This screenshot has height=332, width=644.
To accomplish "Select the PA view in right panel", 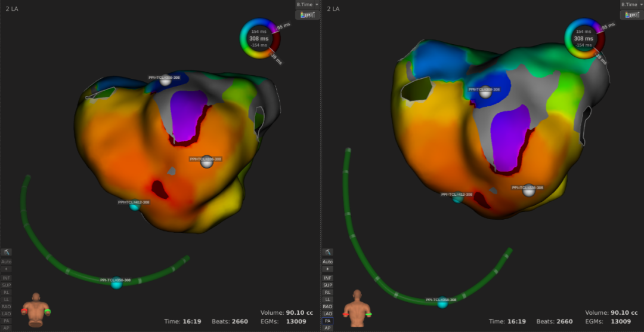I will click(327, 321).
